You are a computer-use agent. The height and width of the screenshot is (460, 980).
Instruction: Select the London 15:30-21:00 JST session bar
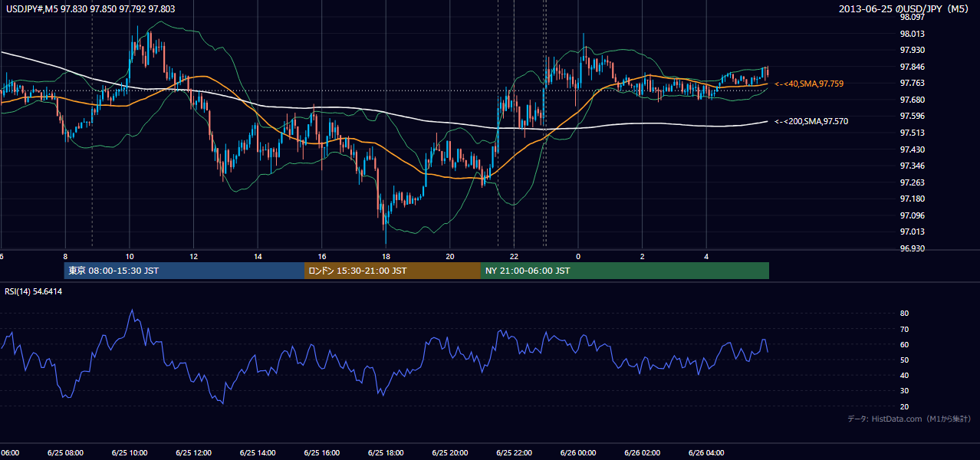[393, 271]
